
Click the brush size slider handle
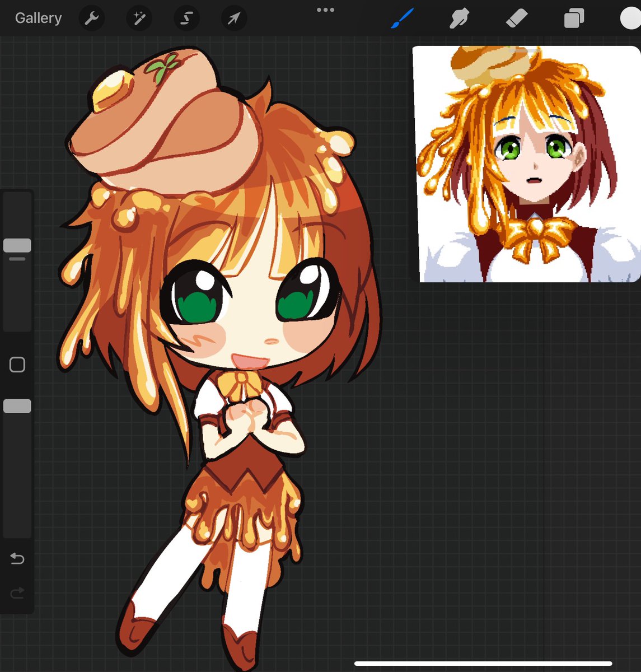(x=17, y=245)
